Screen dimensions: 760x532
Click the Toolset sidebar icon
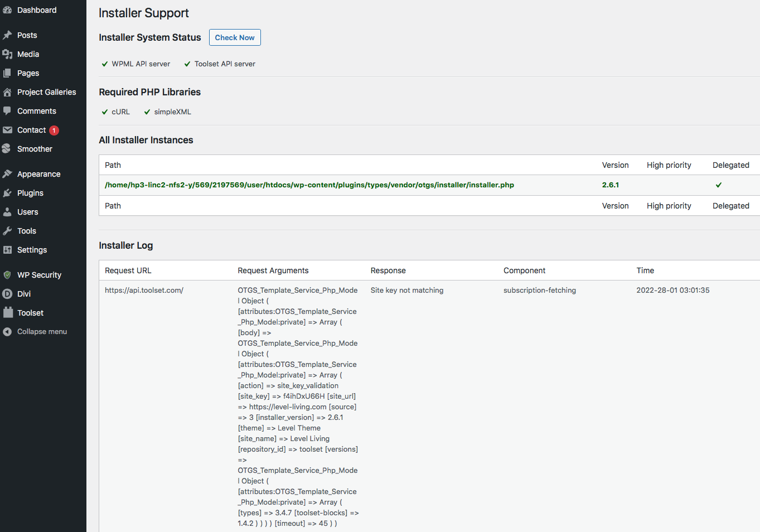7,313
